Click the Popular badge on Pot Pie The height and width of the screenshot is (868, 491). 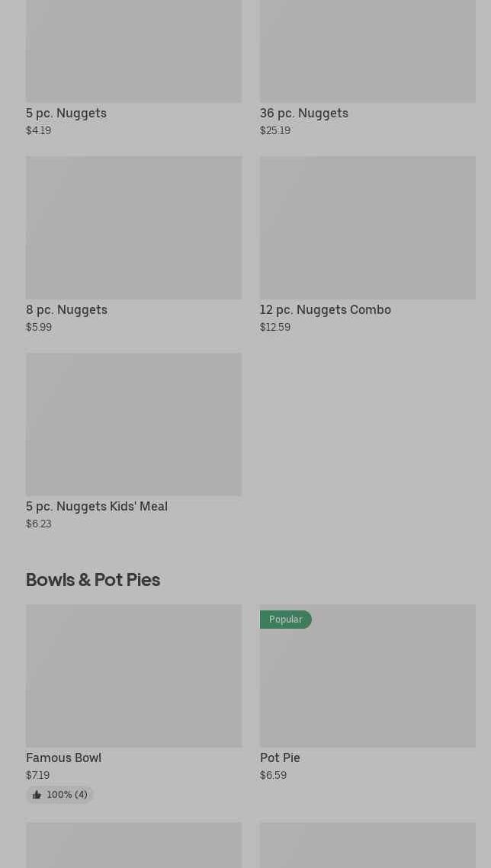click(x=285, y=620)
